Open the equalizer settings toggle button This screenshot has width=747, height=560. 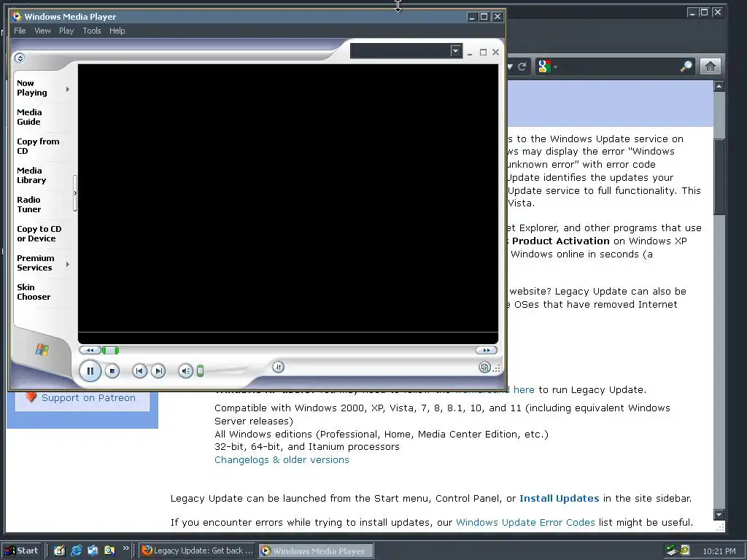coord(278,367)
